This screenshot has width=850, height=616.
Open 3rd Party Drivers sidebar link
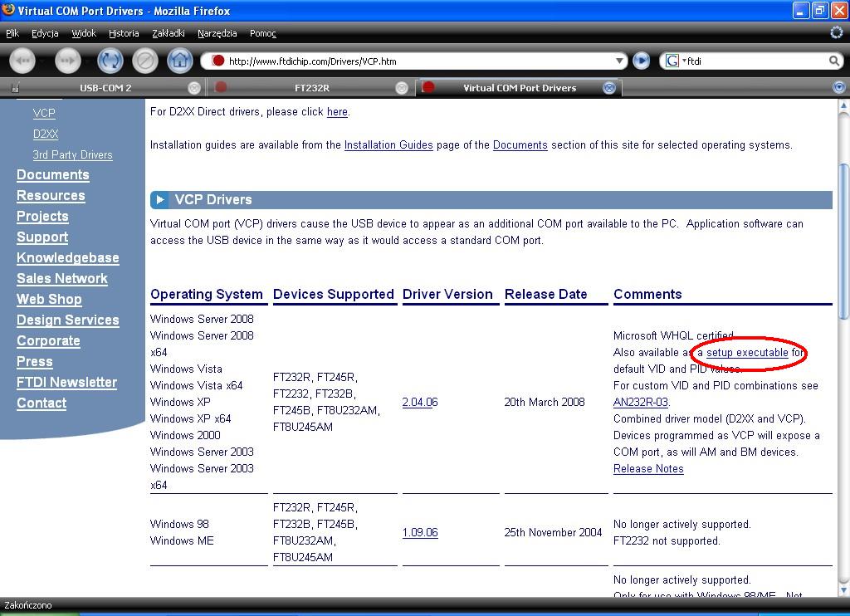tap(73, 154)
